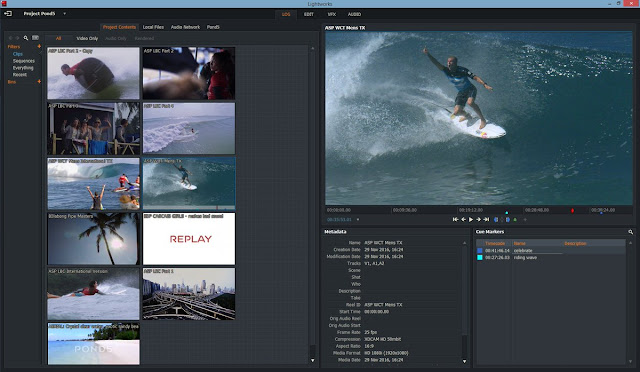Screen dimensions: 640x372
Task: Step forward one frame in viewer
Action: pos(478,220)
